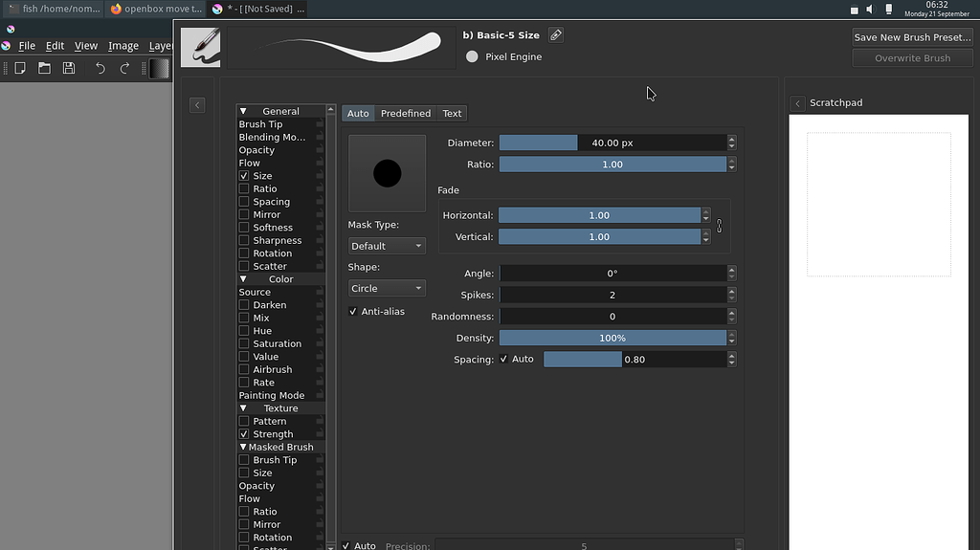Click the rename brush pencil icon
The image size is (980, 550).
(x=556, y=35)
